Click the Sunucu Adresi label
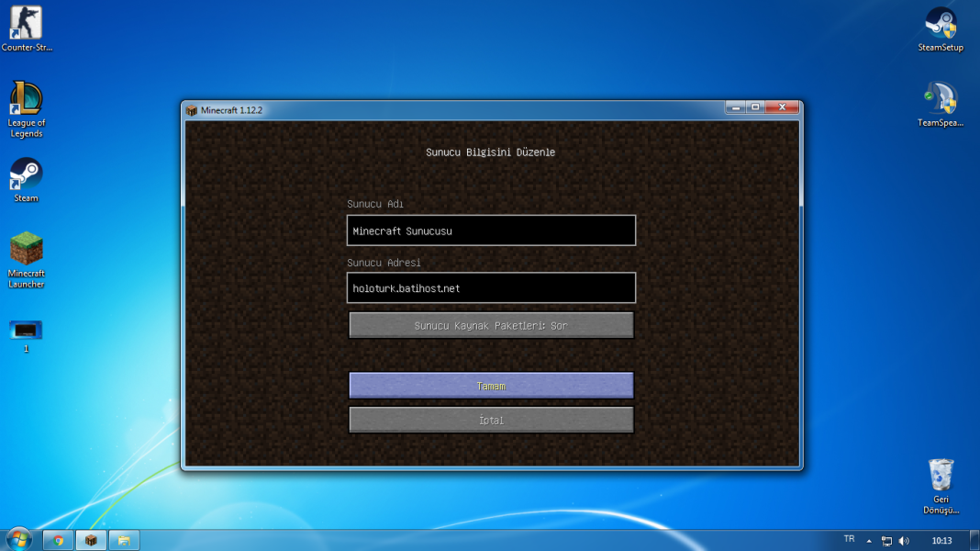The height and width of the screenshot is (551, 980). pyautogui.click(x=384, y=263)
